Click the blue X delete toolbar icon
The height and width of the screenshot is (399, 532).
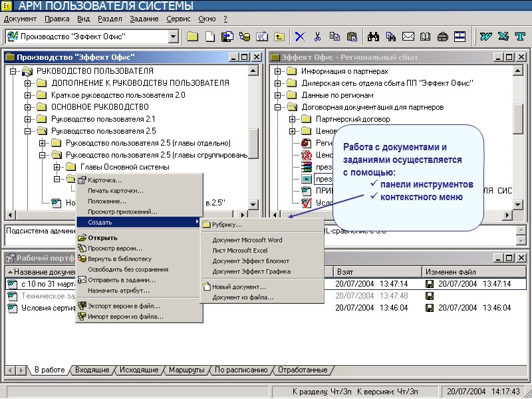pos(300,37)
